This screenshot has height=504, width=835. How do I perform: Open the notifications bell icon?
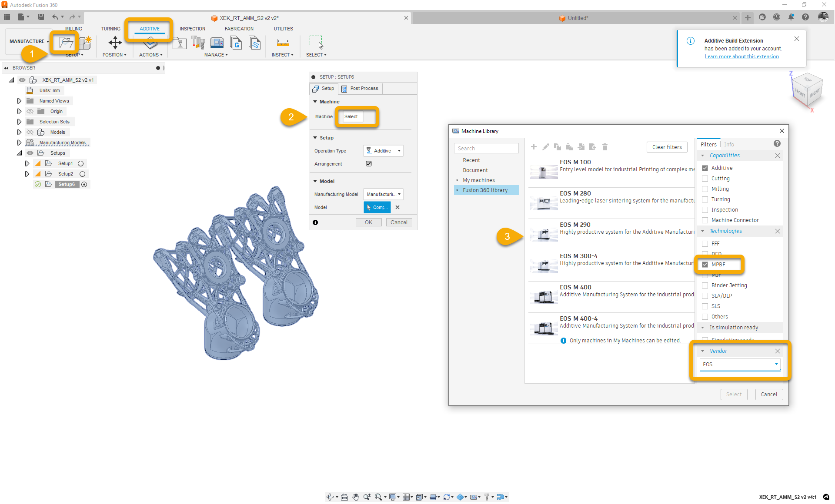point(791,17)
